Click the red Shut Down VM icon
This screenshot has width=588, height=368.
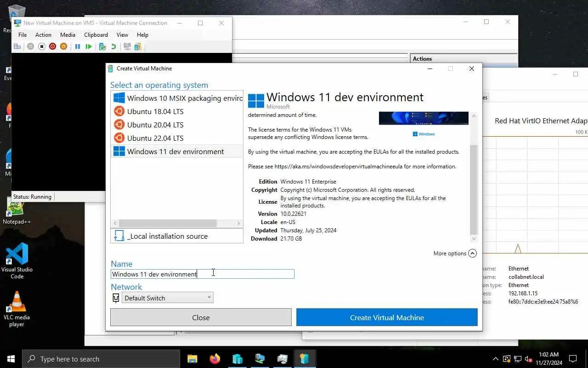[x=52, y=46]
